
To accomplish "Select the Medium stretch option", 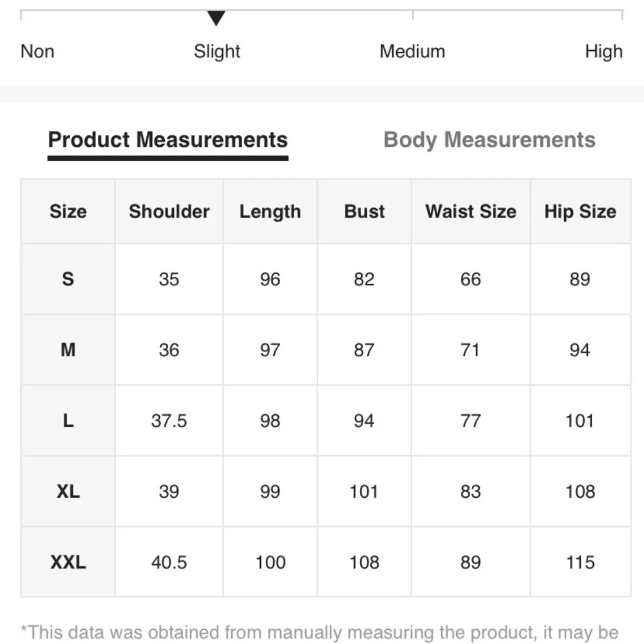I will [x=413, y=52].
